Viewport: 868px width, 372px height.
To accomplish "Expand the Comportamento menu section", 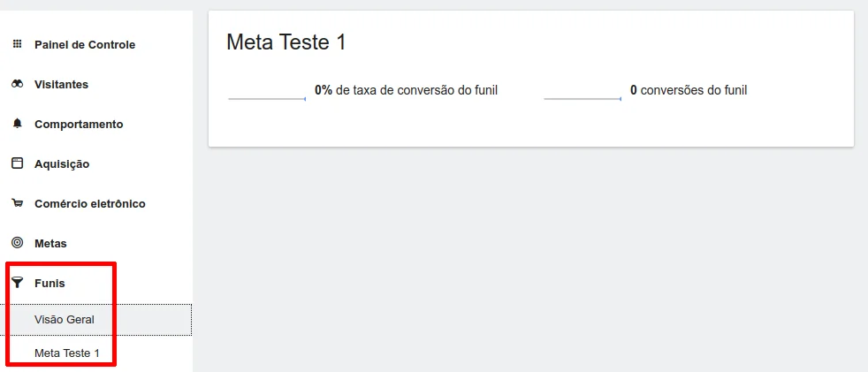I will (x=79, y=124).
